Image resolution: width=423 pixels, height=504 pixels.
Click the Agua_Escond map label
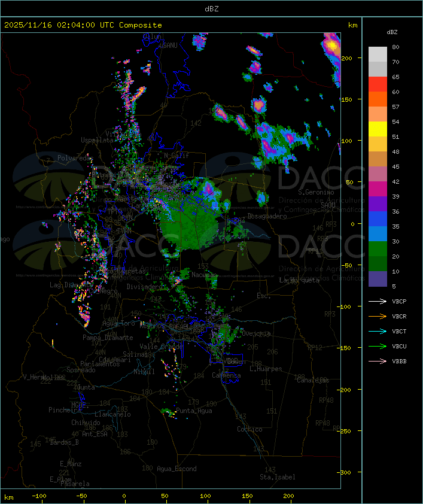pyautogui.click(x=176, y=469)
